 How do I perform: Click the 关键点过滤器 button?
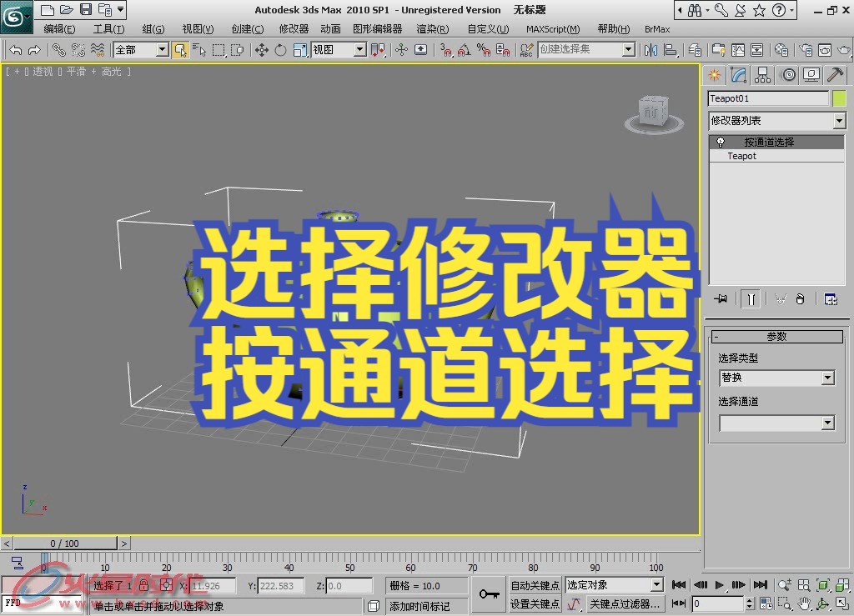625,604
